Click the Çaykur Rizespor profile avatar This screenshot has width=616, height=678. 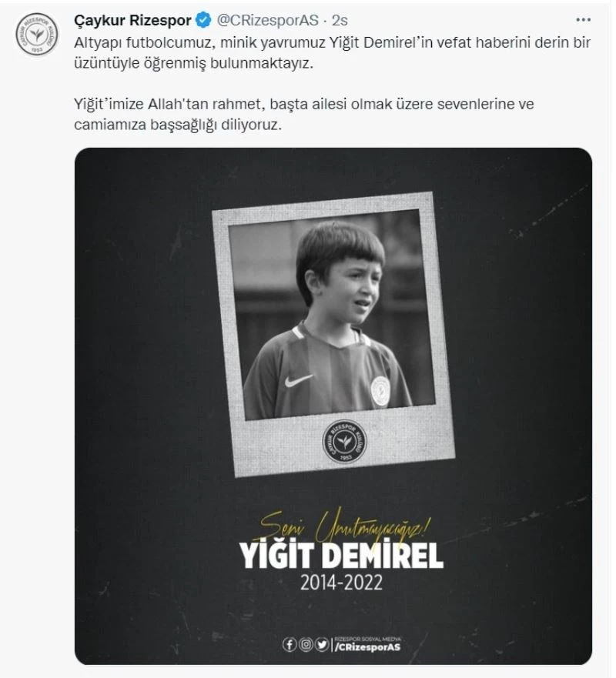[x=37, y=33]
